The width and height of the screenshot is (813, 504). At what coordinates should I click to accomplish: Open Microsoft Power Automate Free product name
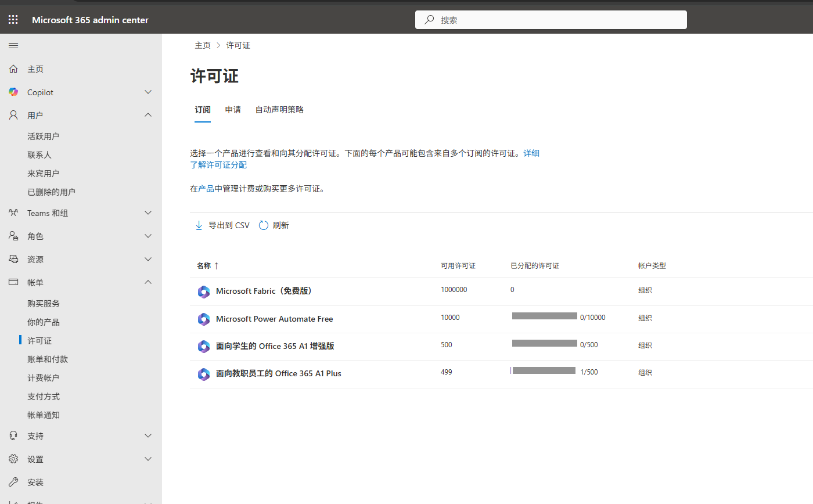275,319
